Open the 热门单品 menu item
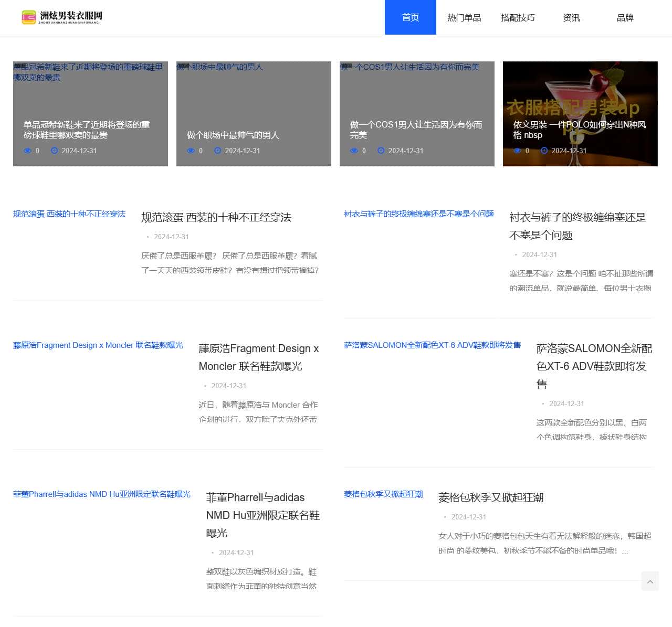672x627 pixels. 464,17
